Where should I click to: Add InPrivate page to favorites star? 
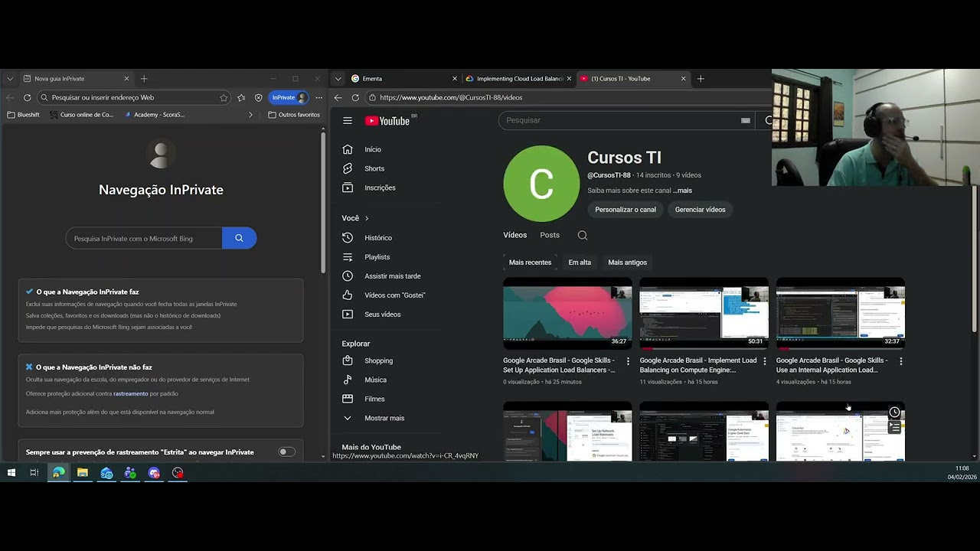click(x=224, y=97)
